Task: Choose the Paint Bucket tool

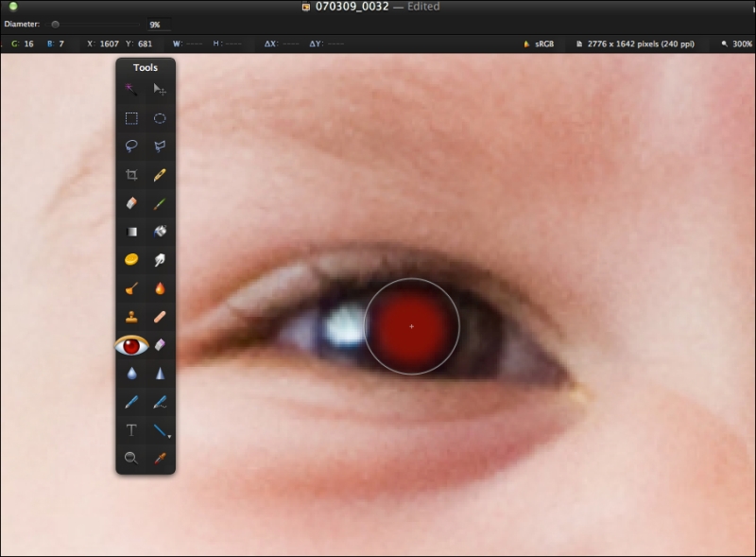Action: coord(160,232)
